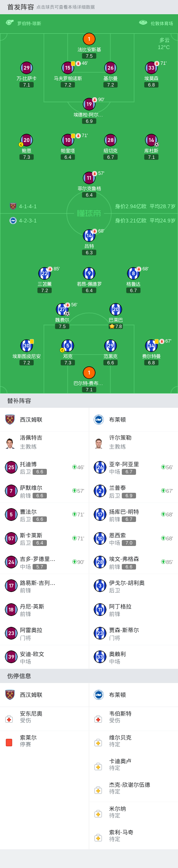
Task: Open 恩西索 number 10 substitute entry
Action: pyautogui.click(x=133, y=538)
